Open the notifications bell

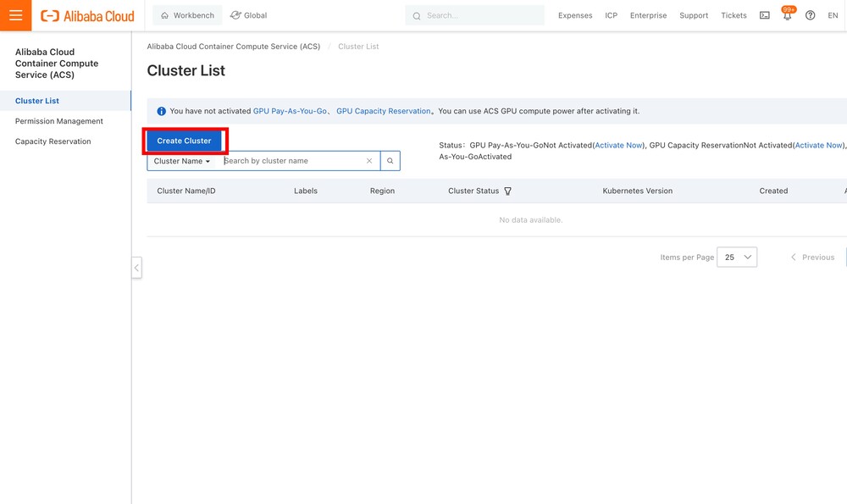click(x=788, y=14)
